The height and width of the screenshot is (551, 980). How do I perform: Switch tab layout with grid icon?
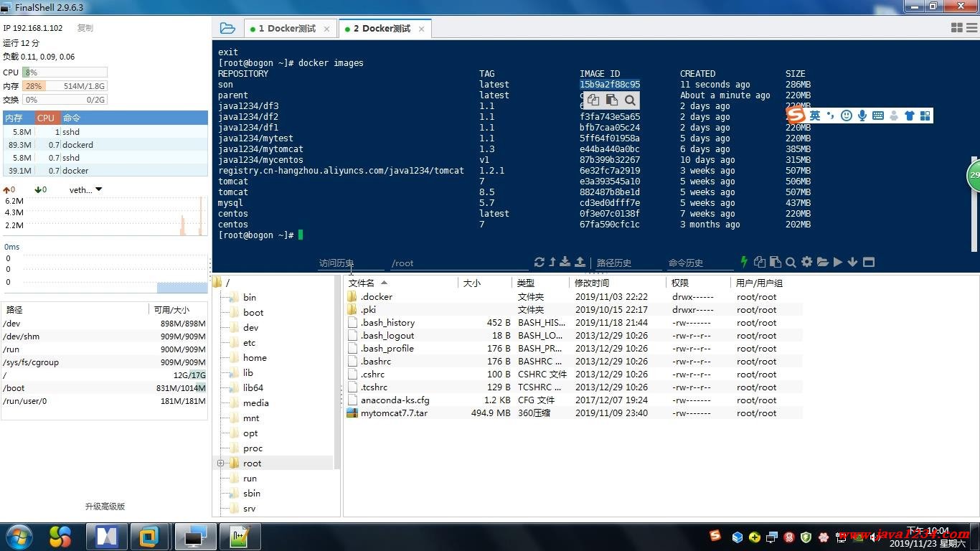point(956,27)
